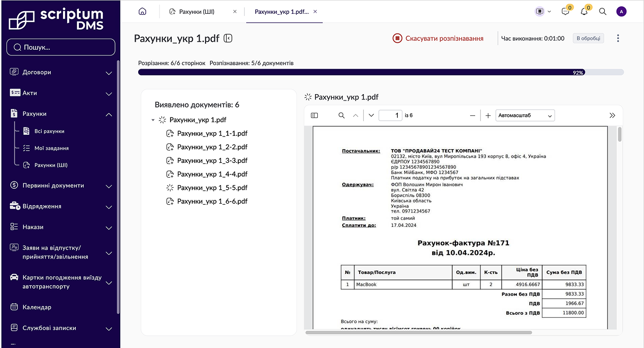This screenshot has height=348, width=644.
Task: Open the chat messages icon
Action: [x=566, y=12]
